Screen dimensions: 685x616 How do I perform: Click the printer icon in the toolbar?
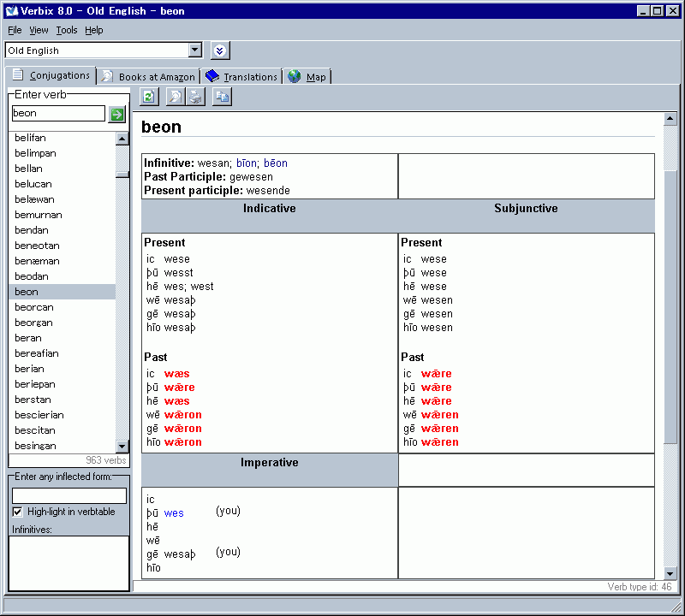point(196,97)
